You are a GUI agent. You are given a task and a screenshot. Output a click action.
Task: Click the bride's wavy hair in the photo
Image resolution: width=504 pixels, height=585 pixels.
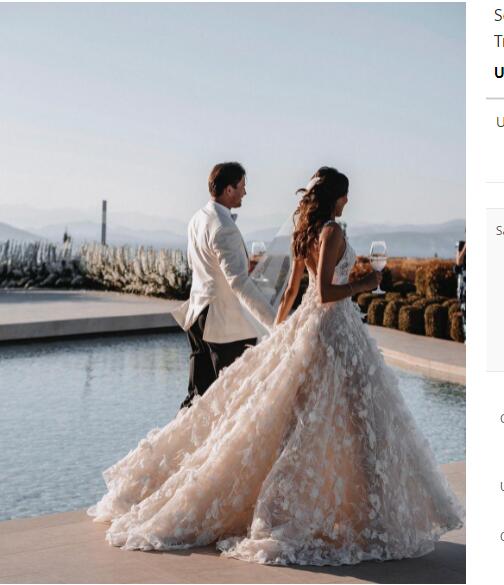tap(319, 213)
